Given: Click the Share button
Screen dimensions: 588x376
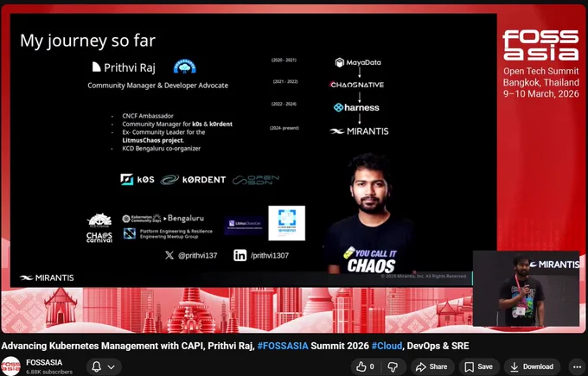Looking at the screenshot, I should point(432,366).
